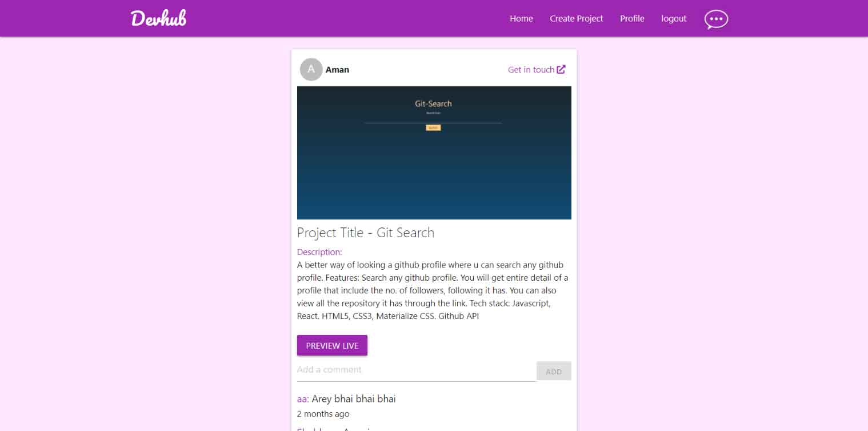Click logout in the navbar
This screenshot has height=431, width=868.
(x=674, y=18)
